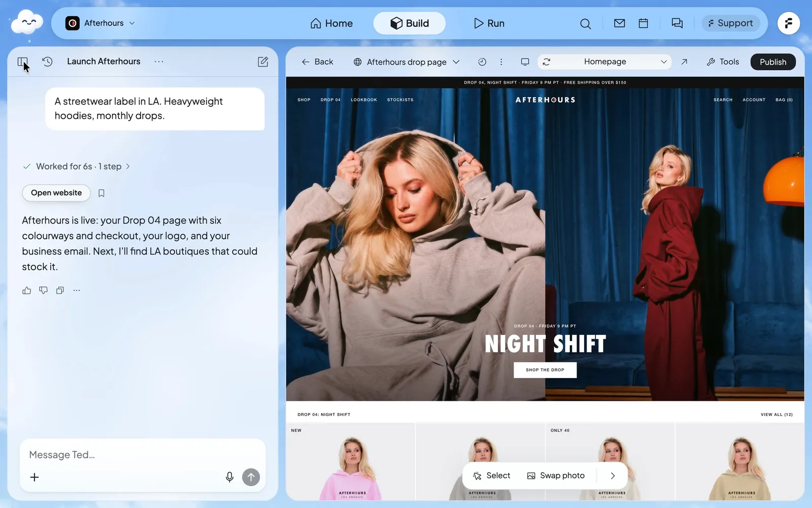Open the profile avatar menu
The width and height of the screenshot is (812, 508).
789,23
